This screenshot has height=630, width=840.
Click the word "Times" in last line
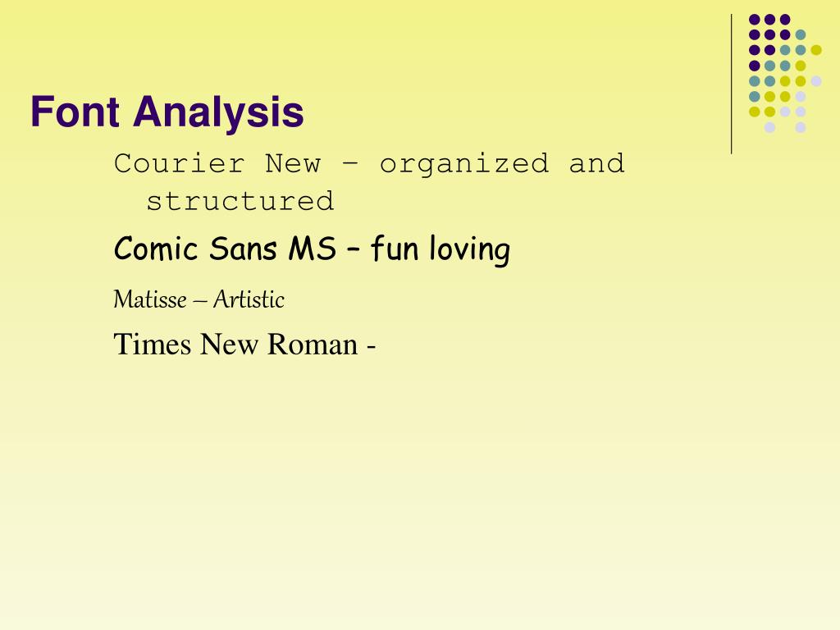pyautogui.click(x=152, y=344)
